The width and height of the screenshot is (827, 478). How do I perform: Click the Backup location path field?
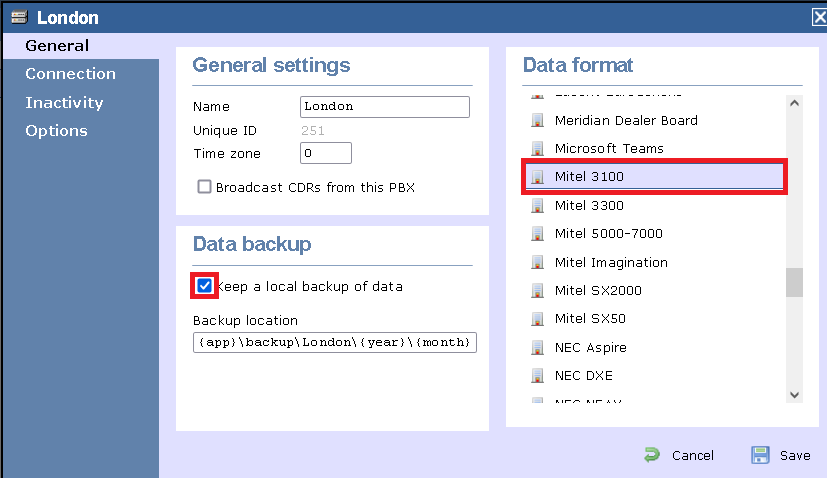pyautogui.click(x=334, y=342)
